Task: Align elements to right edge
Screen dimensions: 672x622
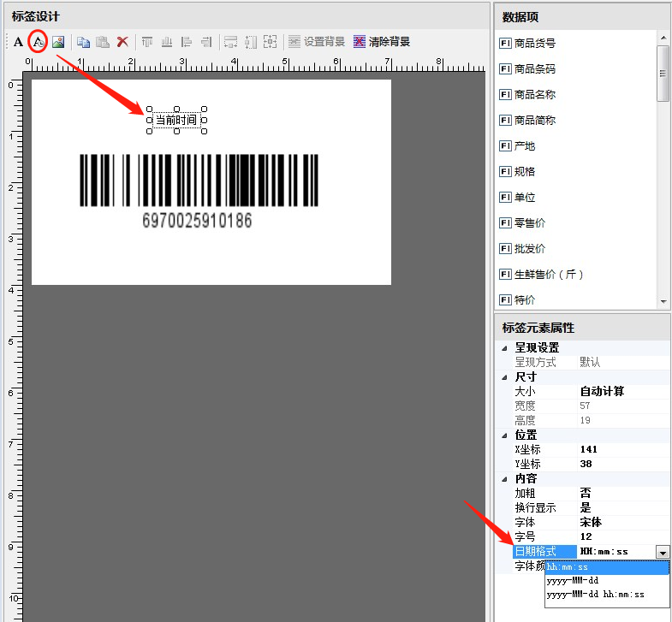Action: (206, 42)
